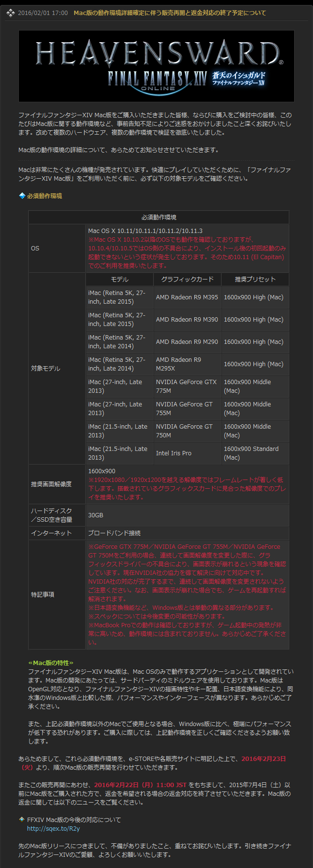Click the NVIDIA GeForce GTX 775M cell

point(187,387)
